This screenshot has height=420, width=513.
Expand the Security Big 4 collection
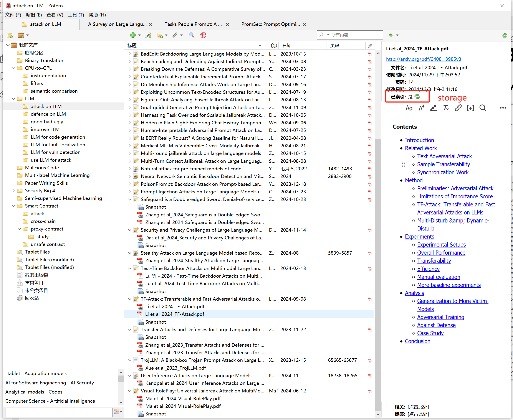[13, 191]
